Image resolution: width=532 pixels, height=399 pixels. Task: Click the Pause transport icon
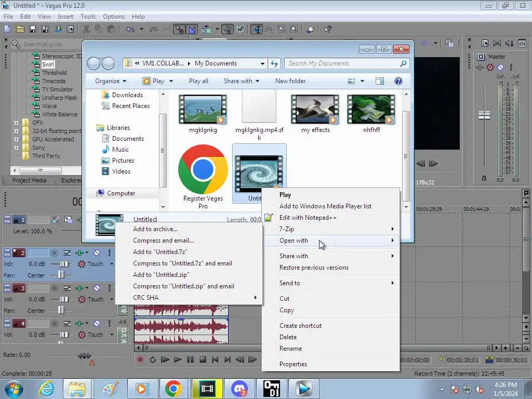click(190, 360)
